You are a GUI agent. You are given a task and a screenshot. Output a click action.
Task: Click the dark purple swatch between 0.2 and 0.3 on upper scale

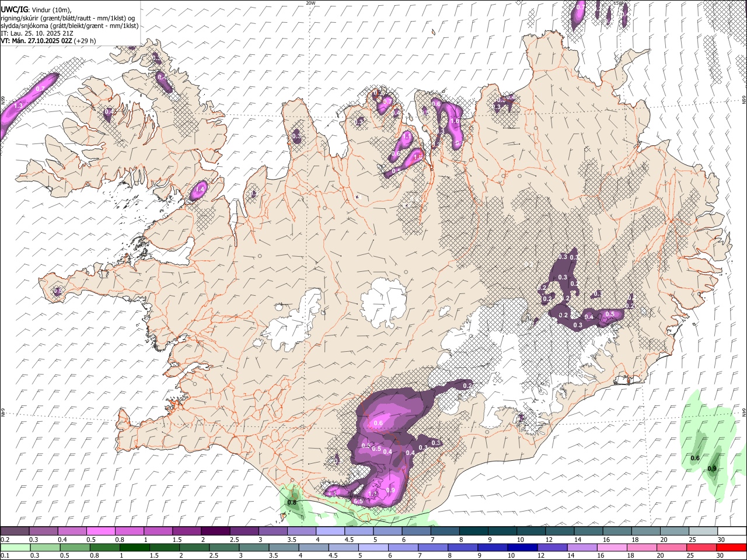pos(15,531)
